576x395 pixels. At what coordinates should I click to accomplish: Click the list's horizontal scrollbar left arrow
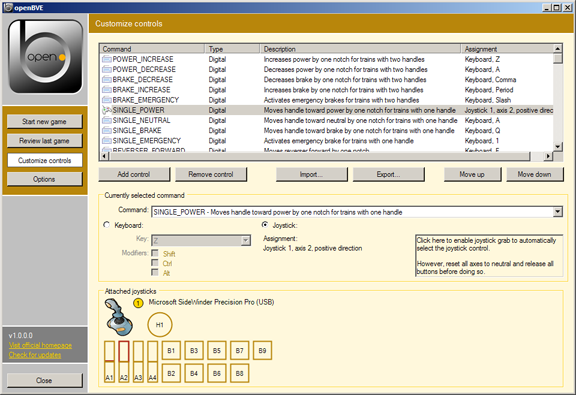pos(104,156)
